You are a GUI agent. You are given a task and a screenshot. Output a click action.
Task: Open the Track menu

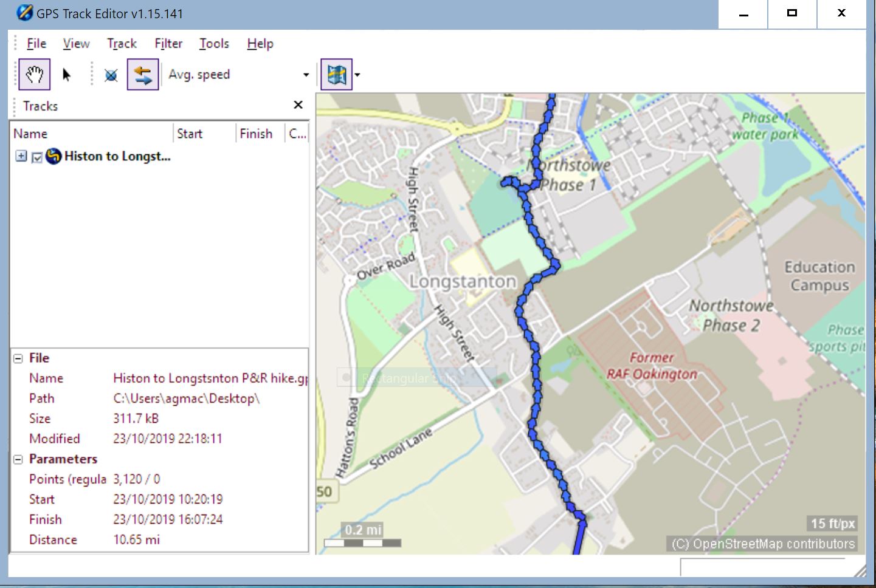pyautogui.click(x=122, y=43)
